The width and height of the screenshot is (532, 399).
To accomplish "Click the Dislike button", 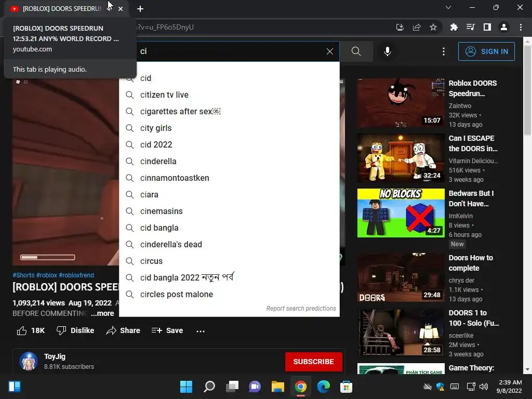I will click(x=75, y=330).
